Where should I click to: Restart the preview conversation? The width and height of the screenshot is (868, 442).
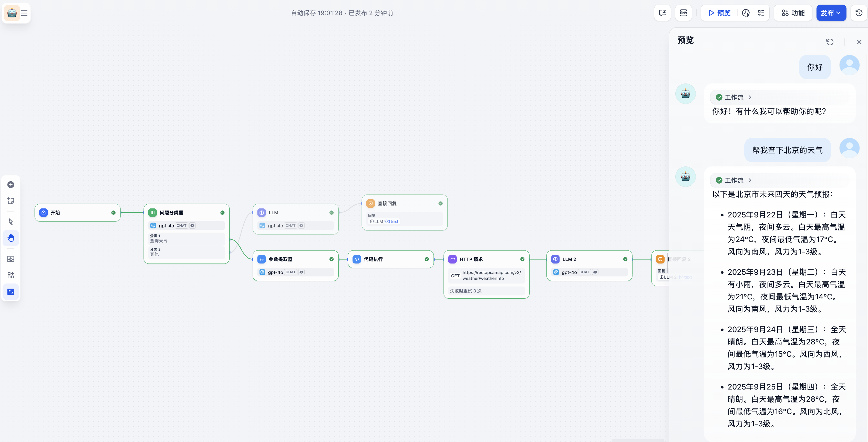[x=830, y=42]
